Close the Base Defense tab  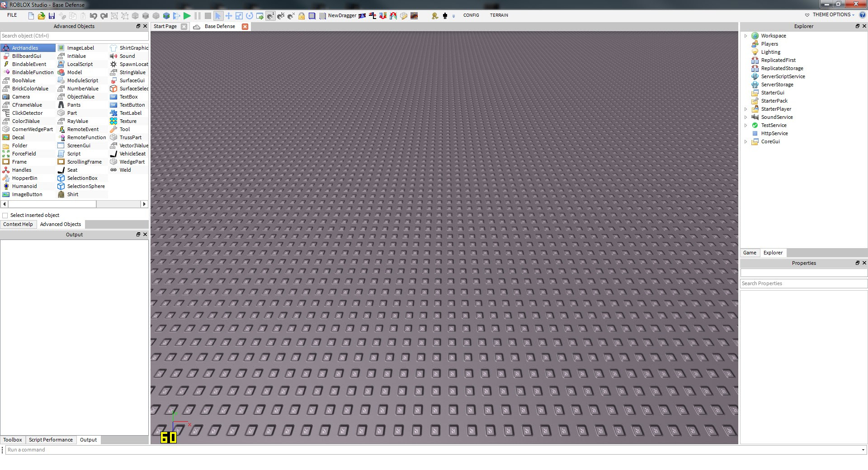245,27
